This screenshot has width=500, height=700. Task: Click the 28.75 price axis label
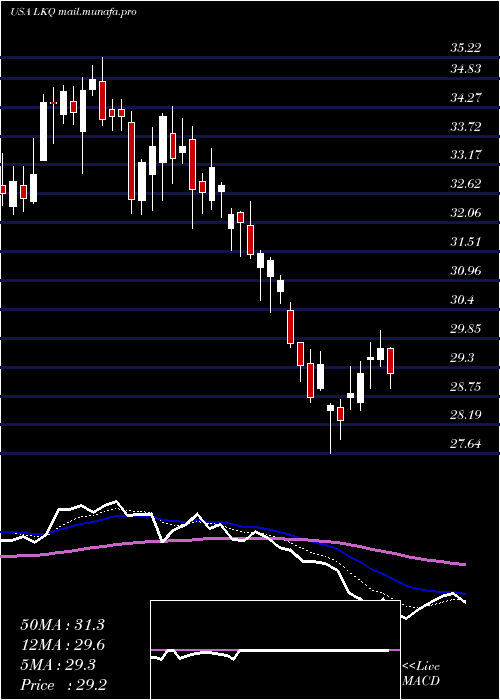466,386
